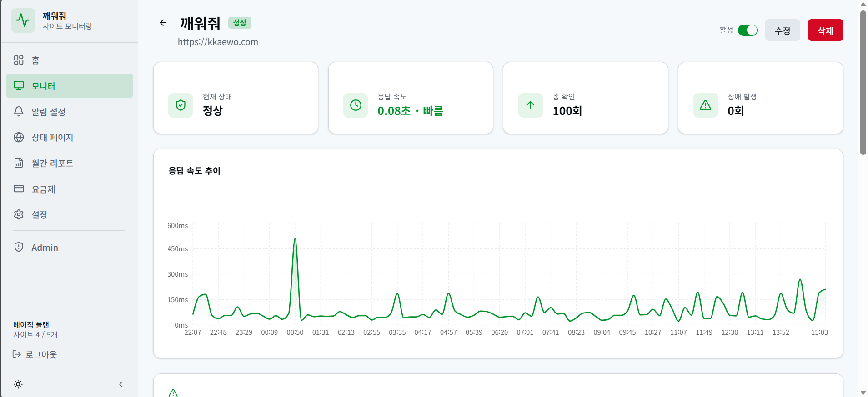Click the 500ms spike on response chart
This screenshot has height=397, width=868.
coord(295,239)
